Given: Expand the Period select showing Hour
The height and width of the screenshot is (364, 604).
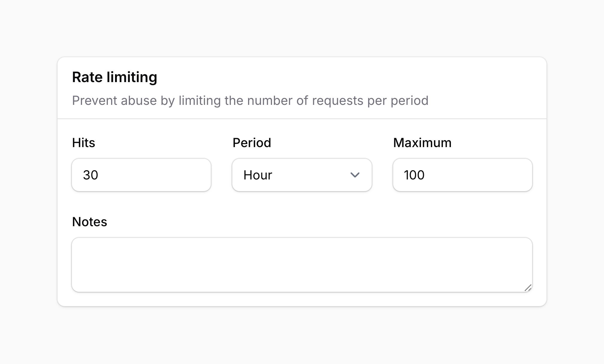Looking at the screenshot, I should [x=302, y=175].
